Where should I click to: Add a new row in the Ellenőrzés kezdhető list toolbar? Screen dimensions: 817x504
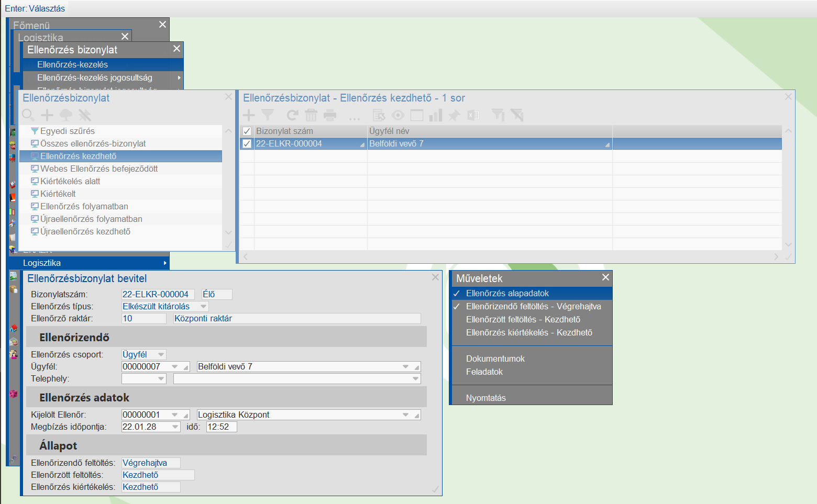249,115
